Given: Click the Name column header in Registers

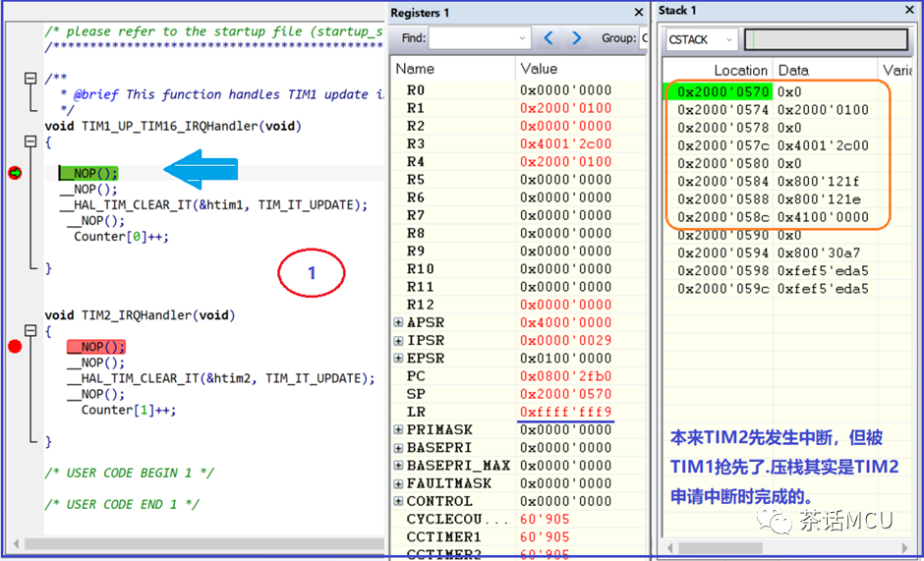Looking at the screenshot, I should click(x=452, y=69).
